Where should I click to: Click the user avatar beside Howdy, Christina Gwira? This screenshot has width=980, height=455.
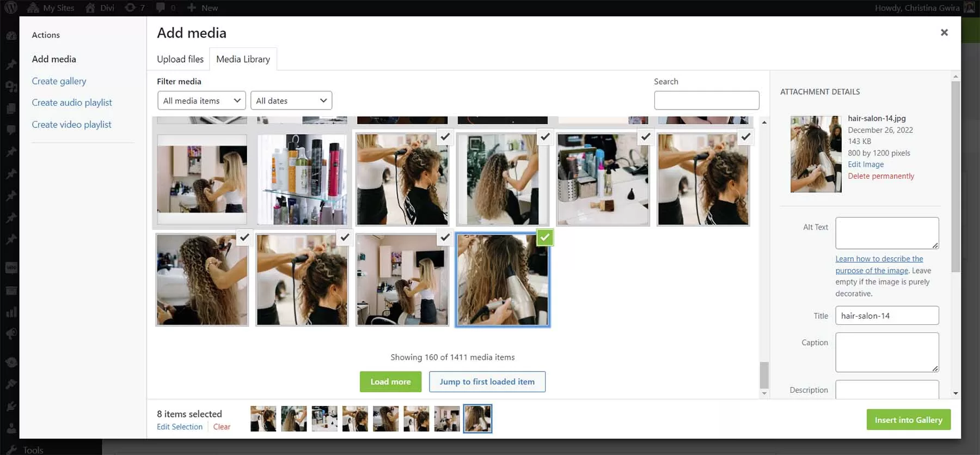click(969, 8)
